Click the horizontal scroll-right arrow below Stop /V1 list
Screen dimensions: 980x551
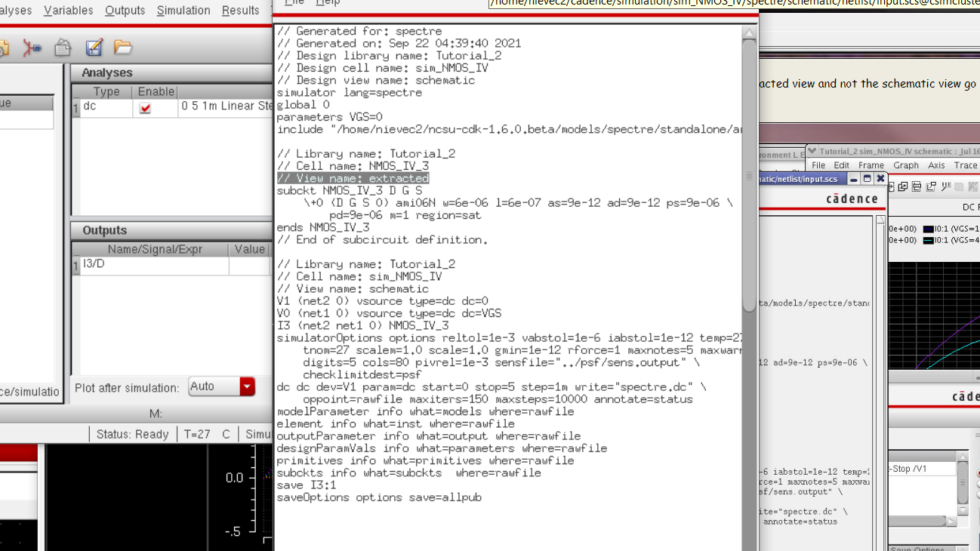click(x=951, y=522)
